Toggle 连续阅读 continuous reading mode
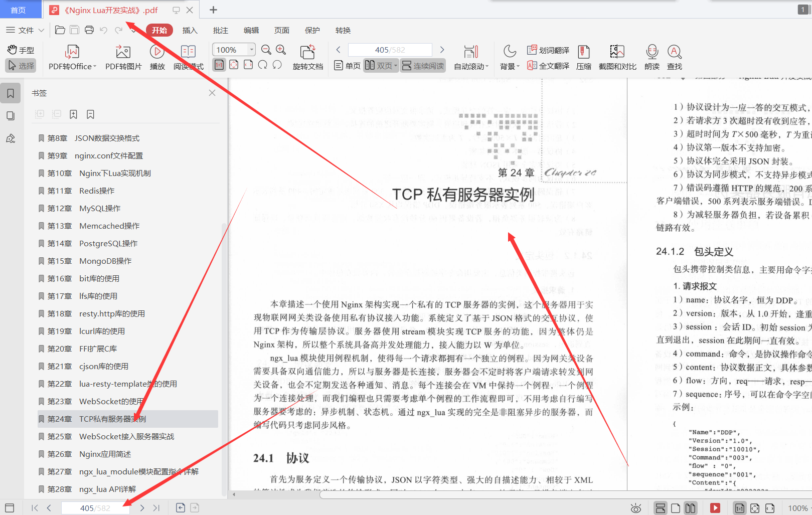The image size is (812, 515). pos(423,65)
